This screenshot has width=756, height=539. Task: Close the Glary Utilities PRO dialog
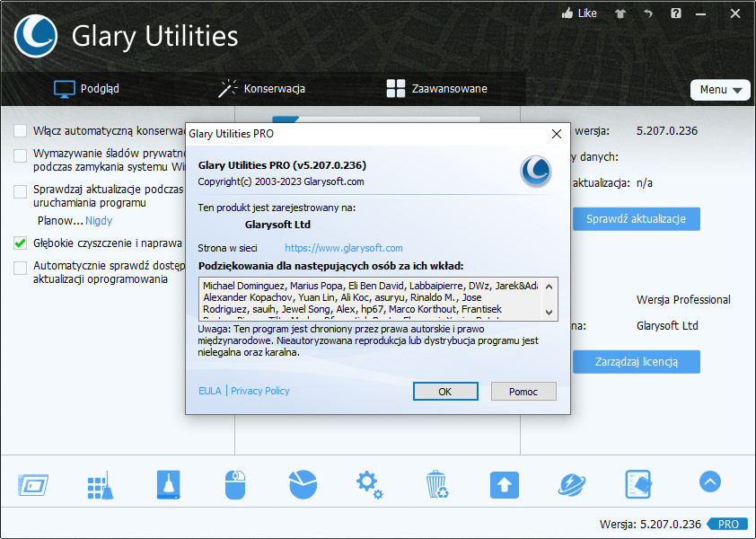557,134
